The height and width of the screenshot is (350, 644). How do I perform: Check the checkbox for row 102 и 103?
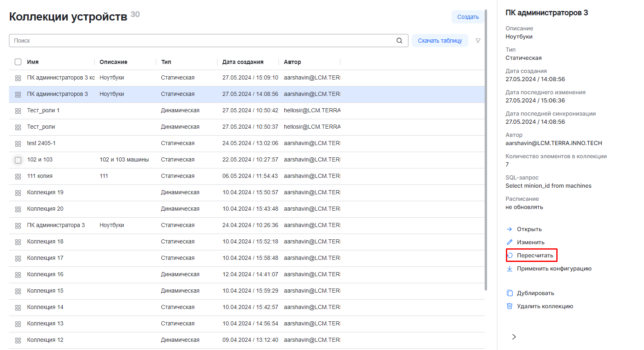(18, 160)
